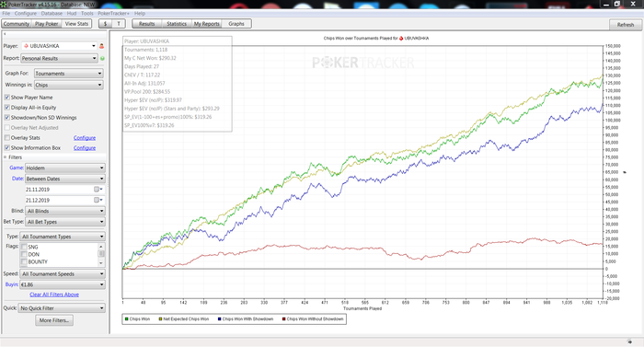Screen dimensions: 644x347
Task: Toggle the Show Information Box checkbox
Action: click(7, 147)
